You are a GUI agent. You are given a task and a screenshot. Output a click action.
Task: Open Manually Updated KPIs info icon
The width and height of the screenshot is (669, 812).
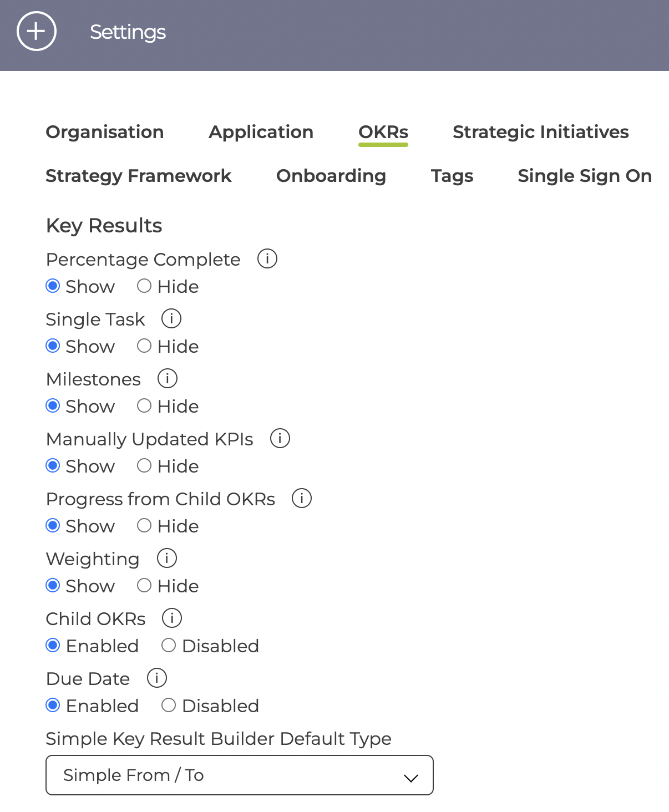click(280, 438)
